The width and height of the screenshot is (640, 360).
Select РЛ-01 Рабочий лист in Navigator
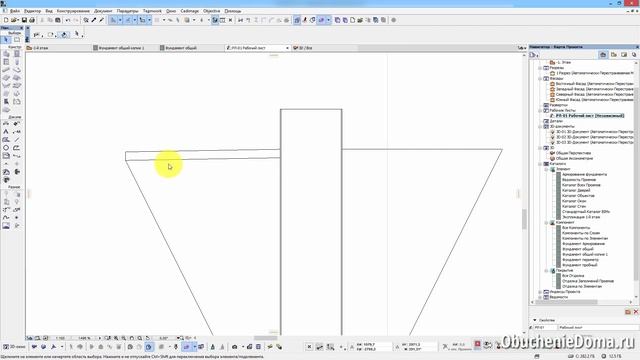tap(590, 116)
